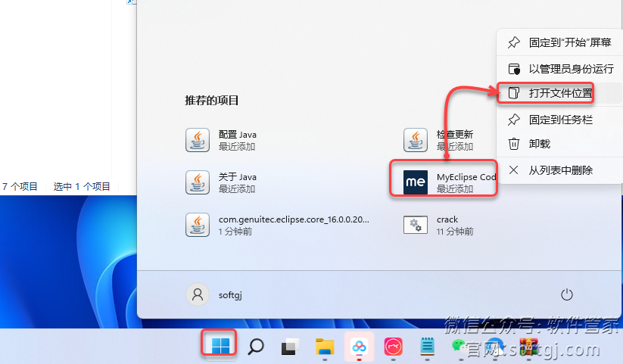Viewport: 623px width, 364px height.
Task: Click the '11 分钟前' timestamp under crack
Action: tap(455, 232)
